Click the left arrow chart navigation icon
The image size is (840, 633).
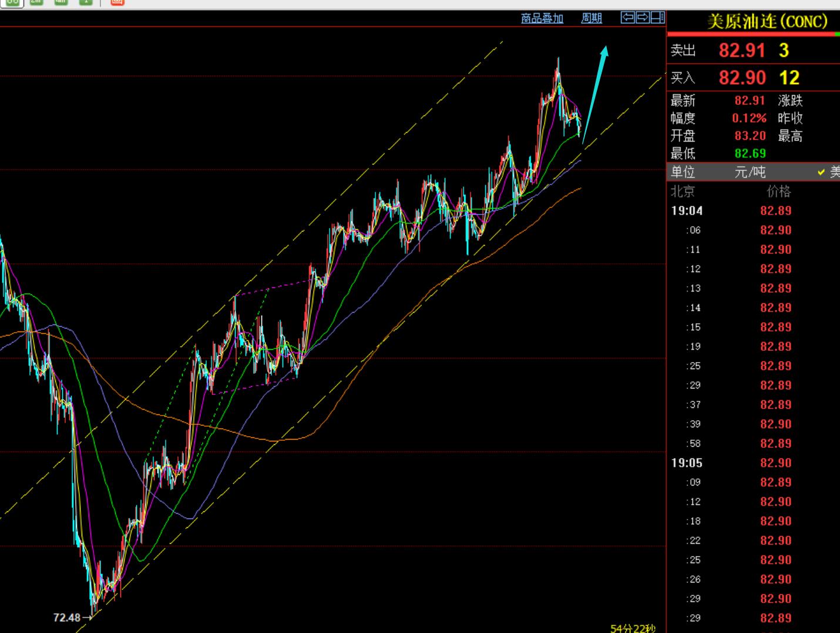click(x=627, y=18)
